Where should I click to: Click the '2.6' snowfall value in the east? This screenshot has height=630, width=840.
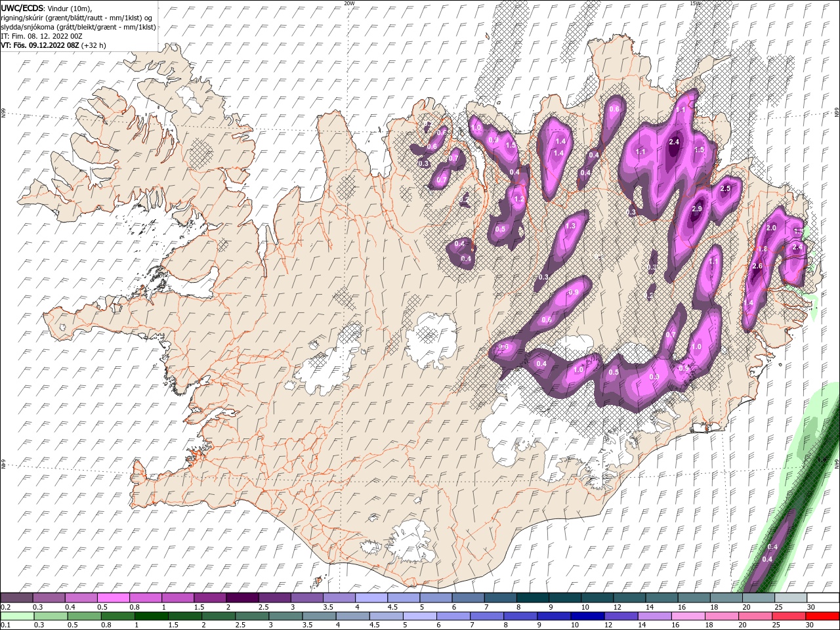coord(757,266)
